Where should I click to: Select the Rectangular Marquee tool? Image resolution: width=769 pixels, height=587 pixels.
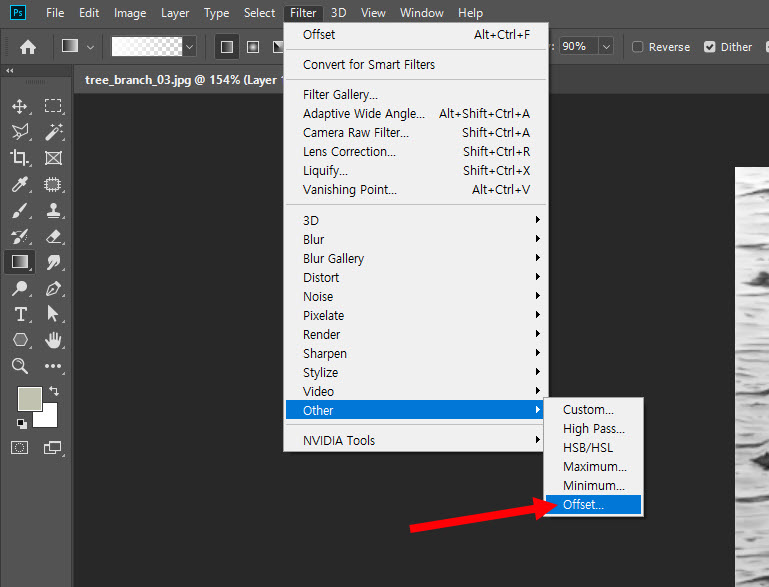pyautogui.click(x=53, y=106)
